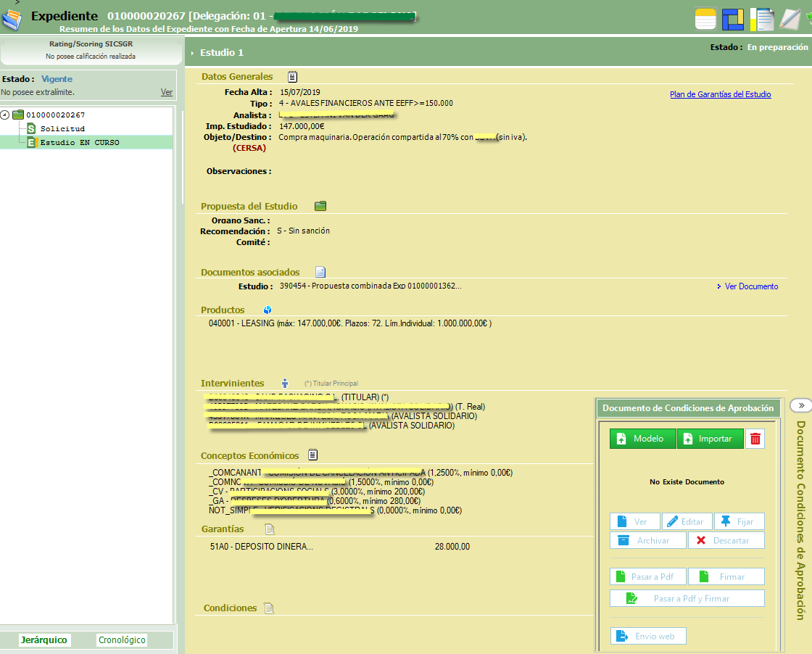
Task: Click the Modelo button
Action: click(642, 439)
